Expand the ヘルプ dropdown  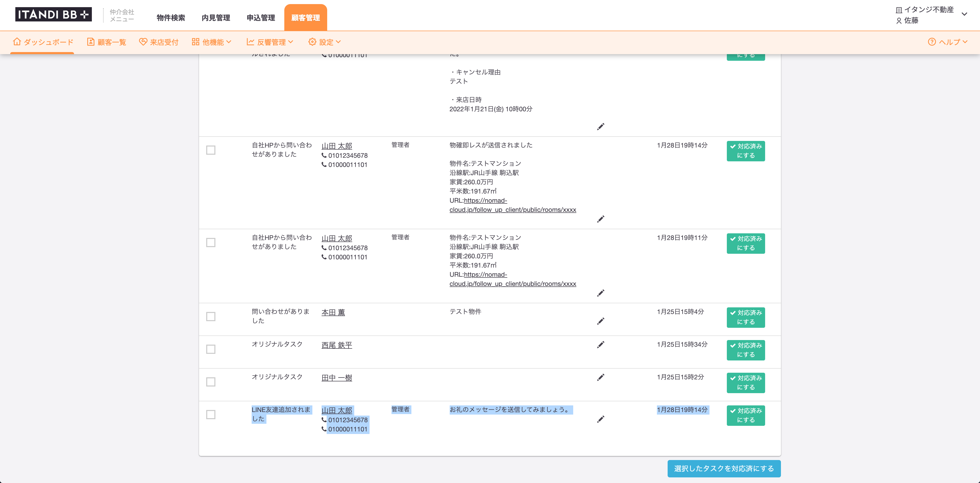948,42
